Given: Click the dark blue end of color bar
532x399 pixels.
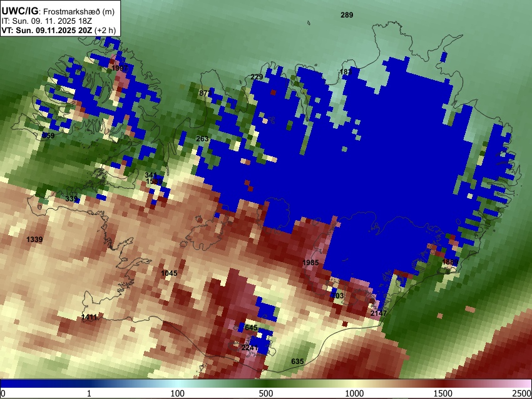Looking at the screenshot, I should (21, 384).
